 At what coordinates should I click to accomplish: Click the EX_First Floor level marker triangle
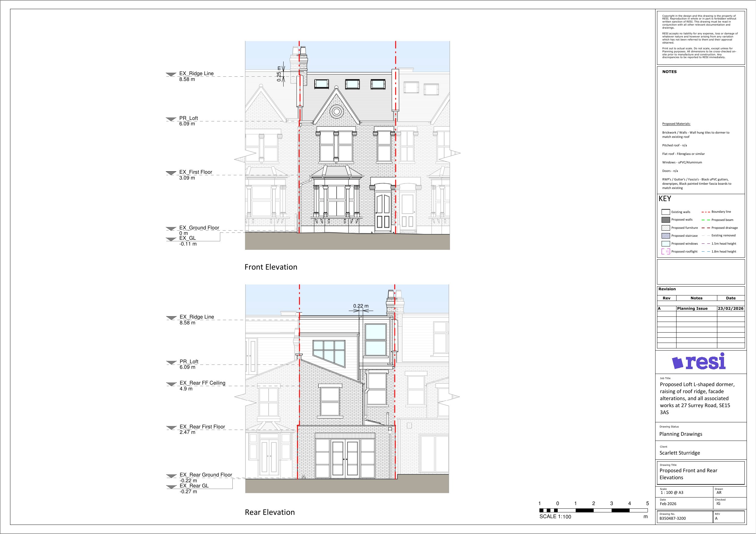[171, 173]
